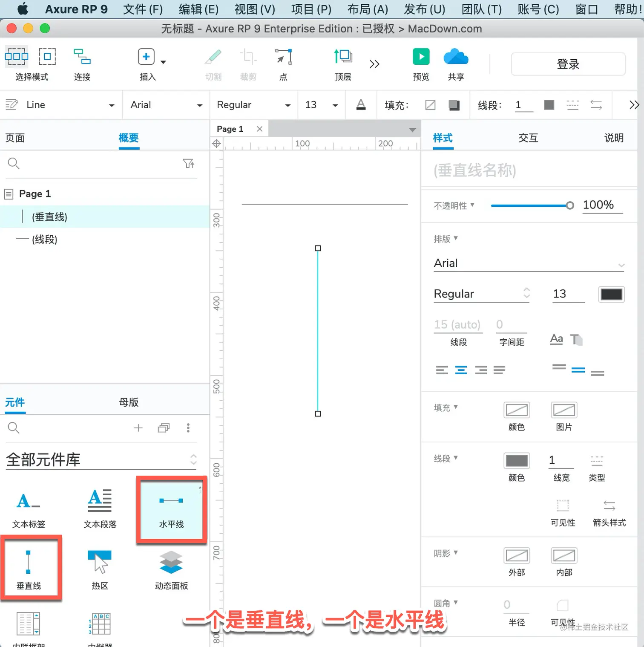Switch to the 说明 notes tab
The image size is (644, 647).
click(614, 138)
